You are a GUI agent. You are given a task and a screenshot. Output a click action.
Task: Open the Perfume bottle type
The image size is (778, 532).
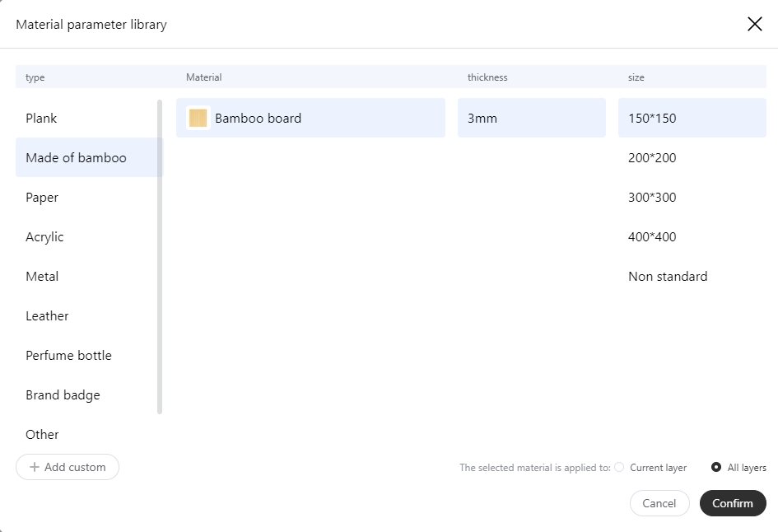(x=89, y=355)
